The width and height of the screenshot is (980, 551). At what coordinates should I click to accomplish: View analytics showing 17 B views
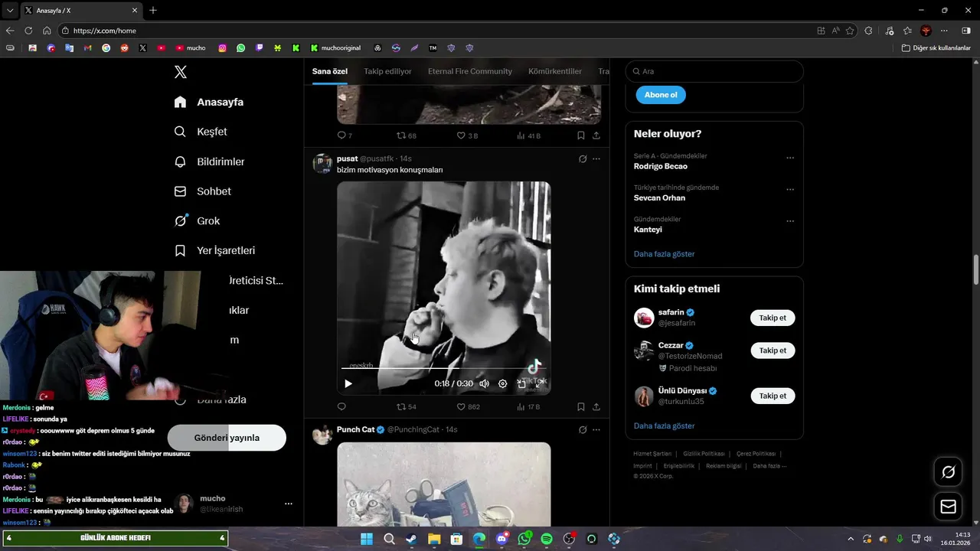pos(528,406)
